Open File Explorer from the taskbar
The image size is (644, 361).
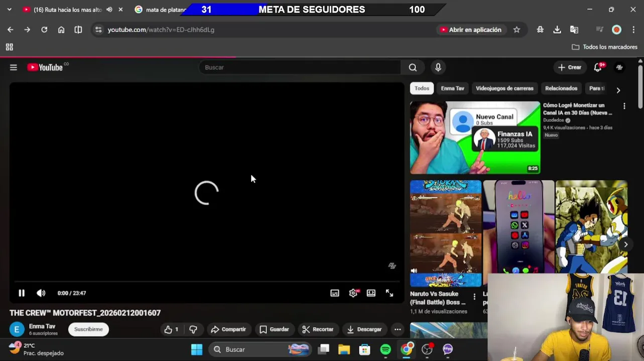(344, 349)
